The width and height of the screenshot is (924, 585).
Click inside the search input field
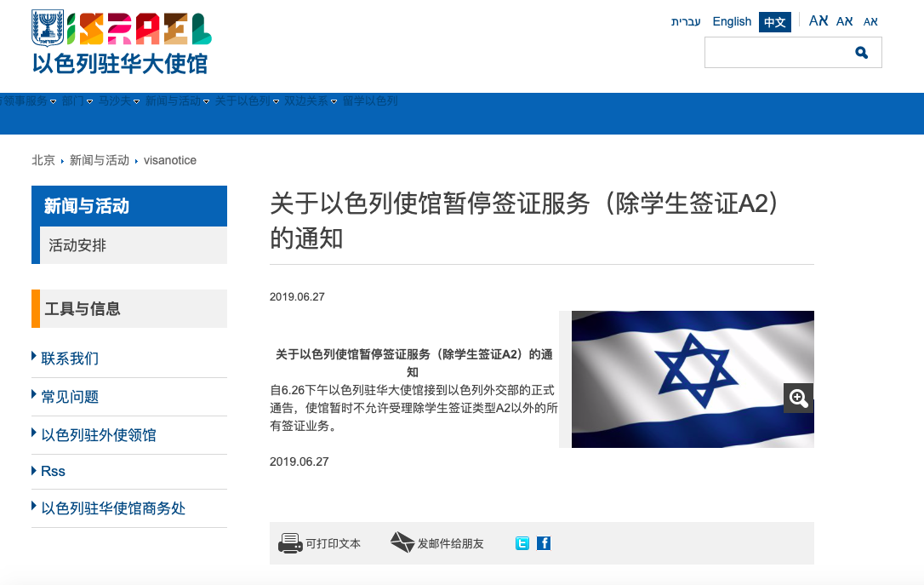[x=778, y=53]
